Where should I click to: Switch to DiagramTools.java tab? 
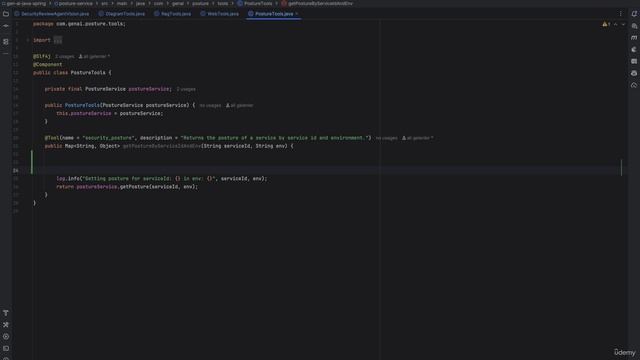click(122, 14)
